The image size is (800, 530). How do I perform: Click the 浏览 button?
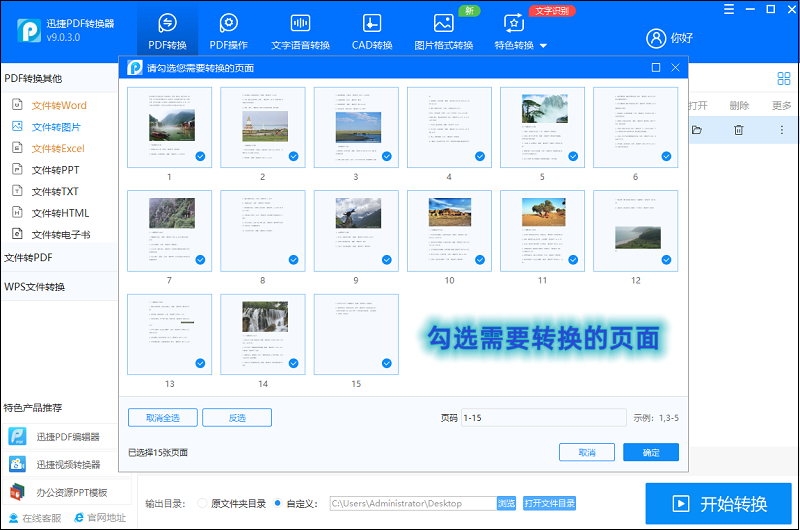[x=507, y=503]
